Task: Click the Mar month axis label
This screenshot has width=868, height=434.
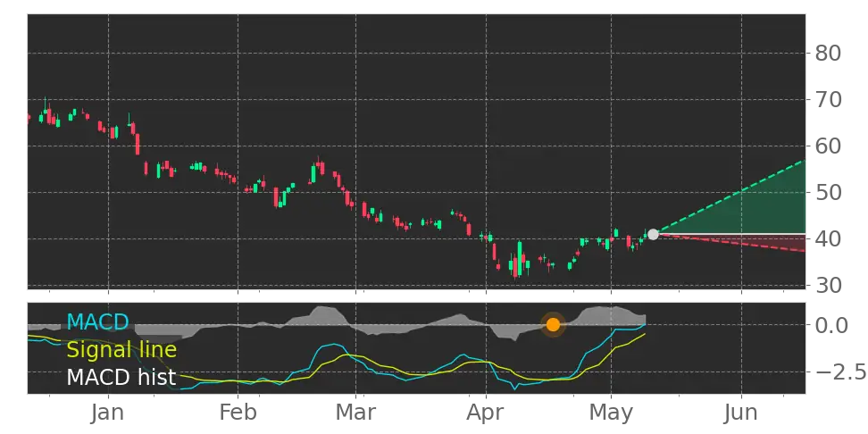Action: [x=356, y=413]
